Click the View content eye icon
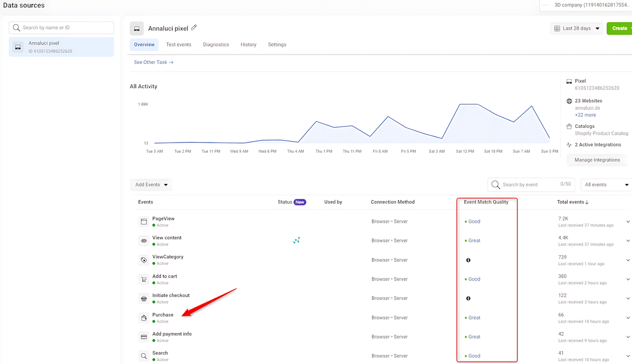Screen dimensions: 632x364 (x=144, y=241)
